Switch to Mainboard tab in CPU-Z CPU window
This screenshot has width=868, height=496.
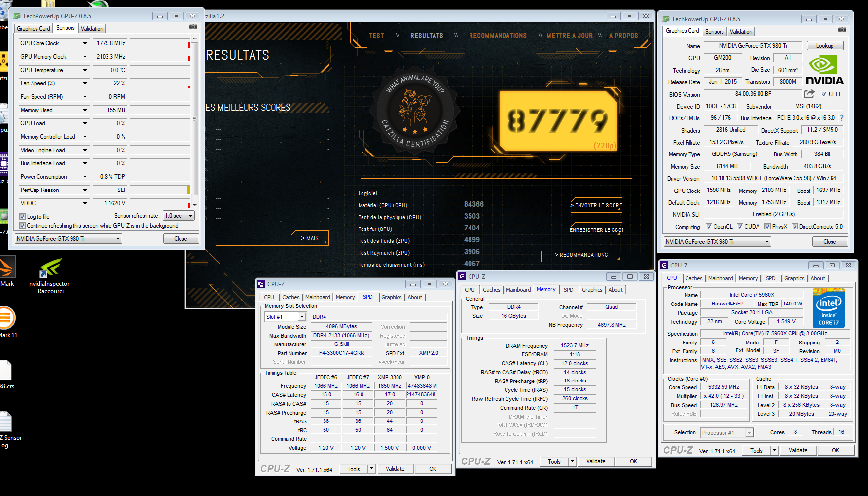(x=721, y=278)
